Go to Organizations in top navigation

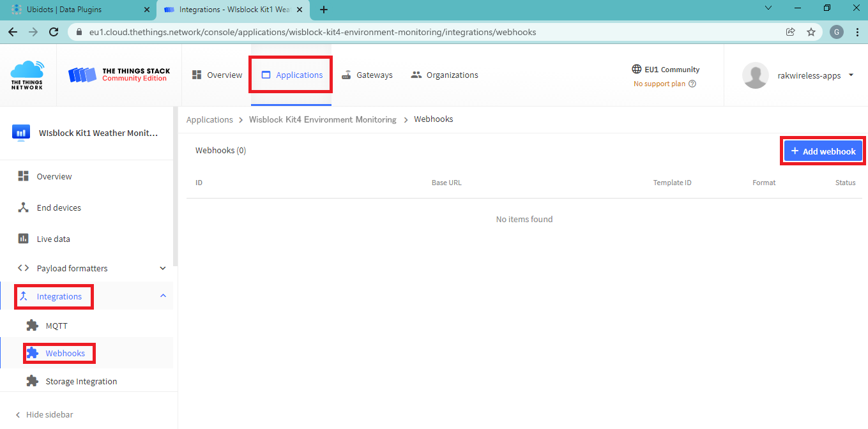pyautogui.click(x=445, y=75)
